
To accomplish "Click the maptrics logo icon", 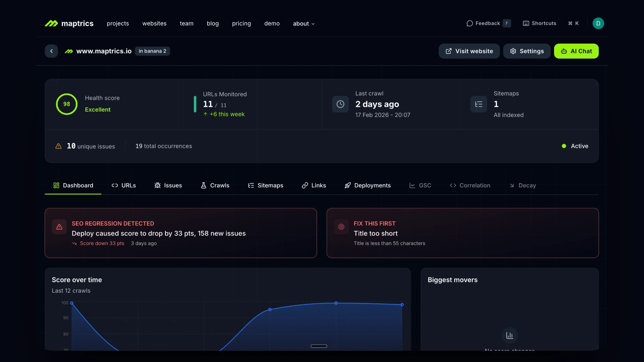I will (51, 23).
